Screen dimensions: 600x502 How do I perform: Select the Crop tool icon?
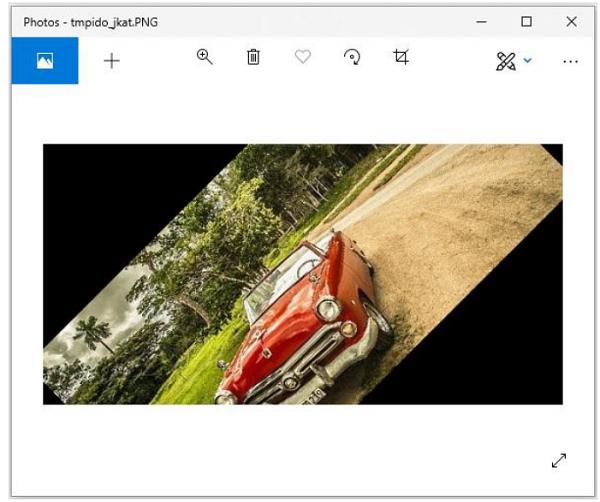tap(401, 57)
